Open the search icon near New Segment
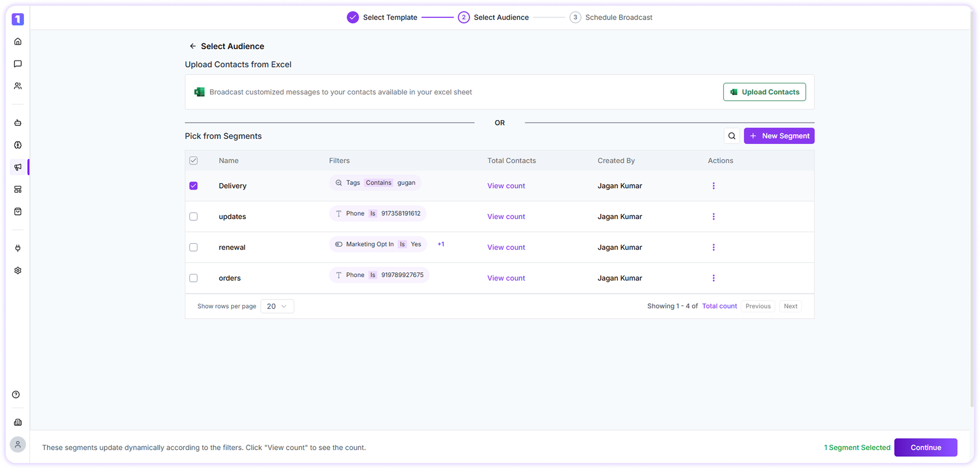This screenshot has width=980, height=469. 732,136
